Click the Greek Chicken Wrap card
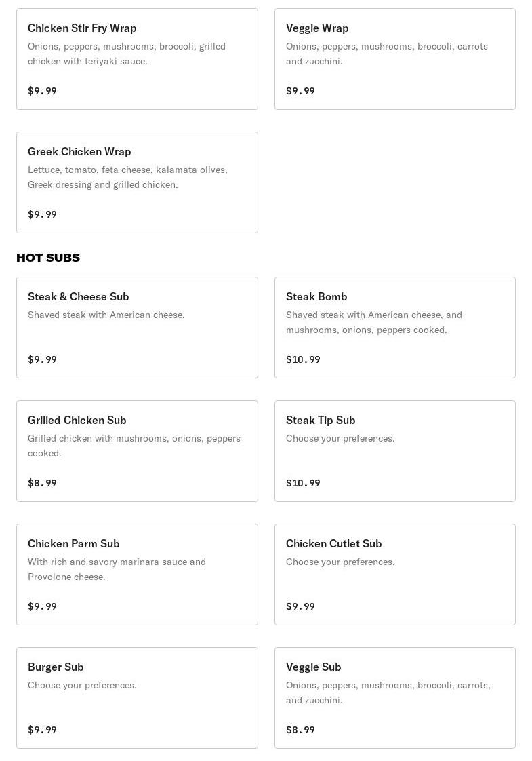The image size is (532, 761). pyautogui.click(x=137, y=182)
